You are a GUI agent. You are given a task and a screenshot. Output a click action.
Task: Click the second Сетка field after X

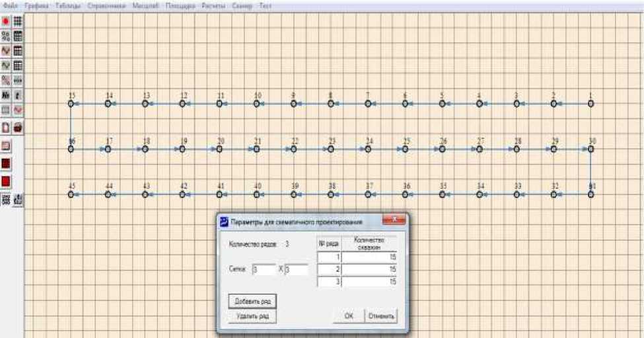pyautogui.click(x=296, y=269)
